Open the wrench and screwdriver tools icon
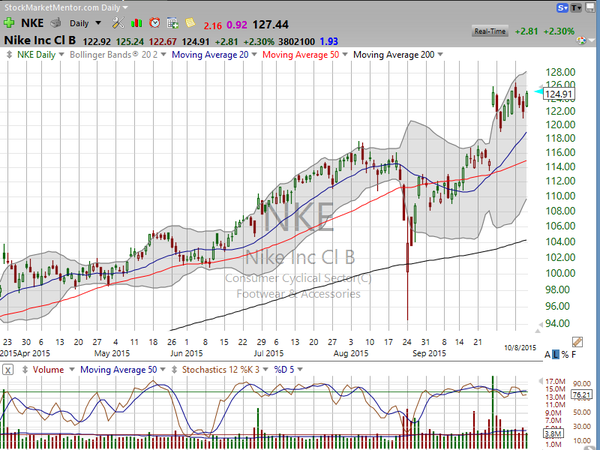Image resolution: width=600 pixels, height=450 pixels. pyautogui.click(x=118, y=23)
